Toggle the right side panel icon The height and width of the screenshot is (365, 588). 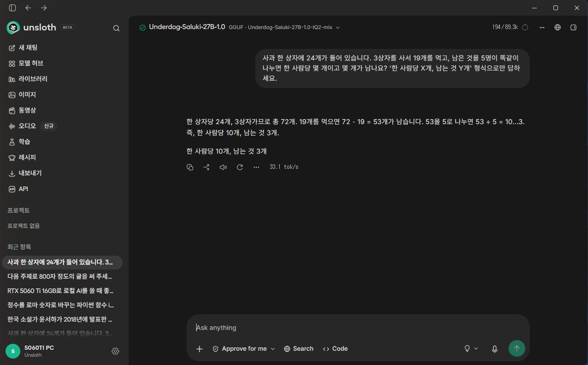click(574, 27)
